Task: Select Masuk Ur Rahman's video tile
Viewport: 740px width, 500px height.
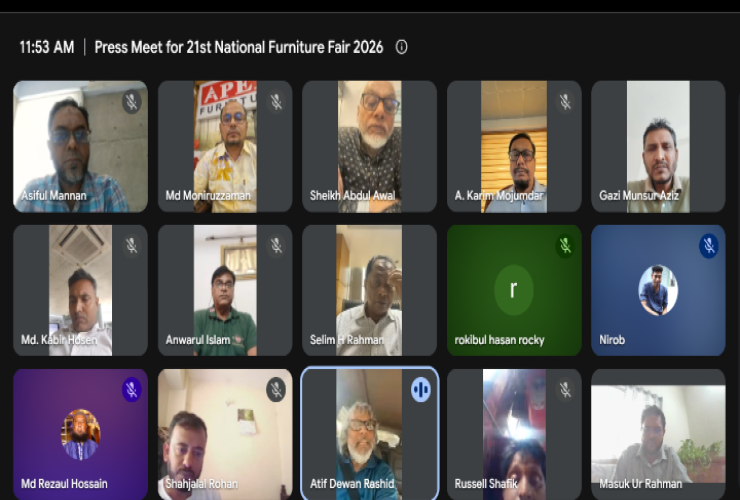Action: (658, 434)
